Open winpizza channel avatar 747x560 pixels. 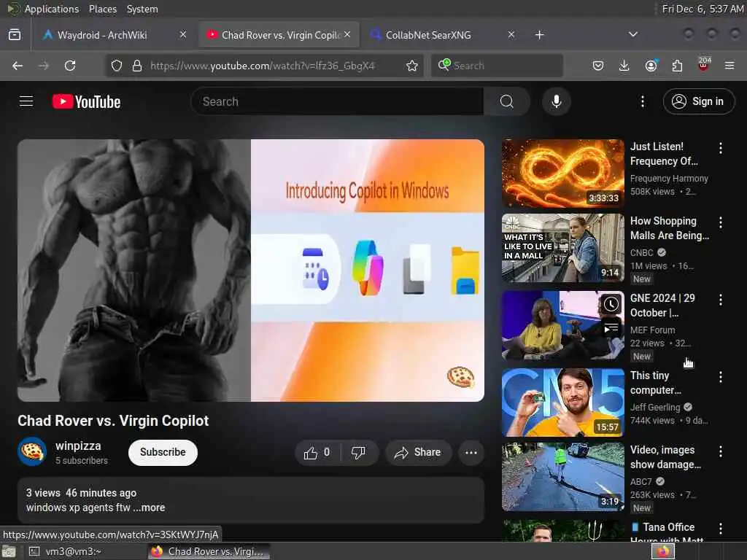[x=32, y=451]
